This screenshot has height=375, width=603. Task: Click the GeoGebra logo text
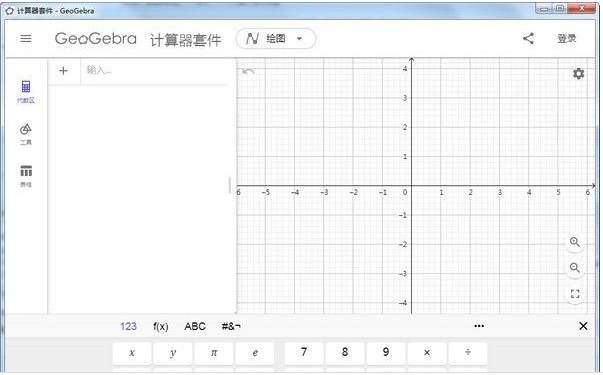coord(95,38)
